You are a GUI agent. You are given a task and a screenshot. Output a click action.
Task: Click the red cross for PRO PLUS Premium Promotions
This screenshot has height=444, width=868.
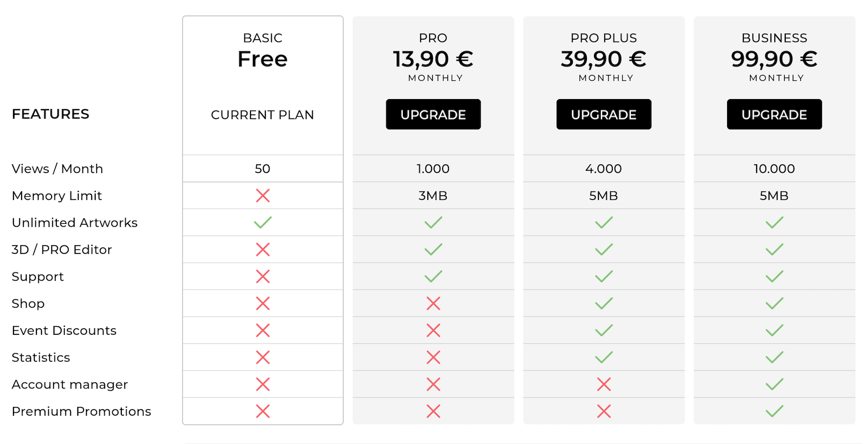click(x=604, y=411)
